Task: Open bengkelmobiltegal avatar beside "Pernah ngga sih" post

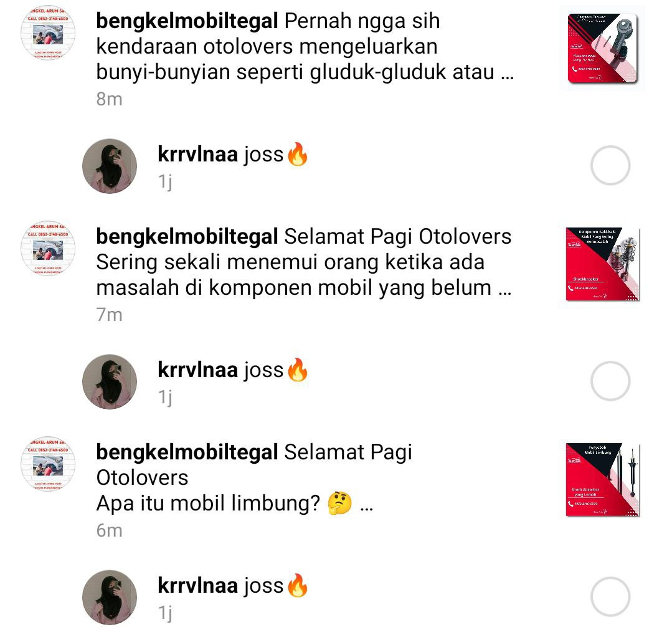Action: coord(48,33)
